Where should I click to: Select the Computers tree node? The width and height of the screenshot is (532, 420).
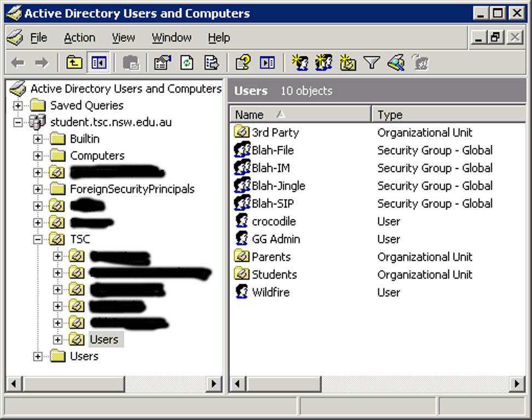(x=97, y=156)
